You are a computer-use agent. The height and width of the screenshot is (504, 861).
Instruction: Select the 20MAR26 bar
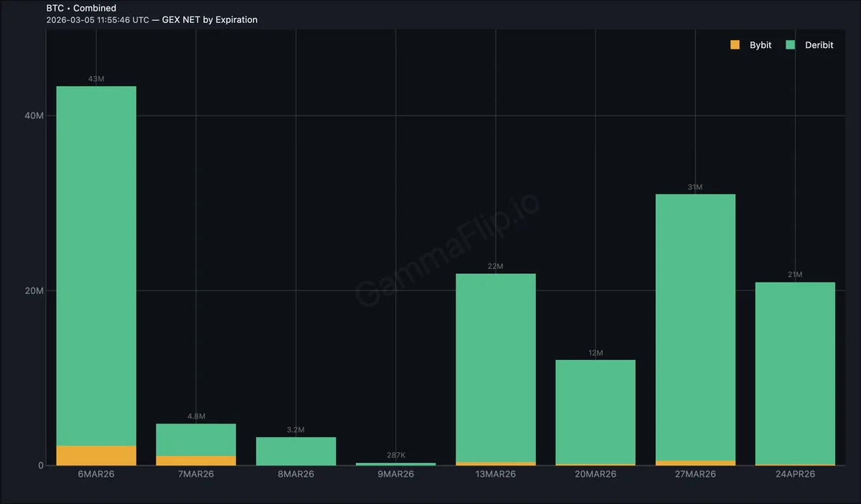point(596,412)
